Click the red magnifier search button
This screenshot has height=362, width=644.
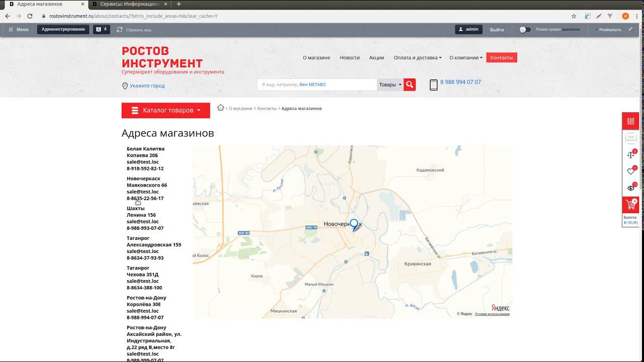pyautogui.click(x=410, y=85)
